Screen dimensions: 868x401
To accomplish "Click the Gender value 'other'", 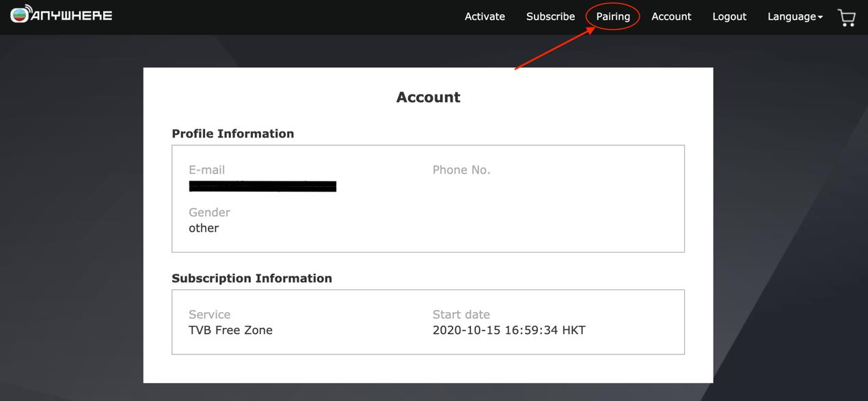I will click(x=204, y=228).
